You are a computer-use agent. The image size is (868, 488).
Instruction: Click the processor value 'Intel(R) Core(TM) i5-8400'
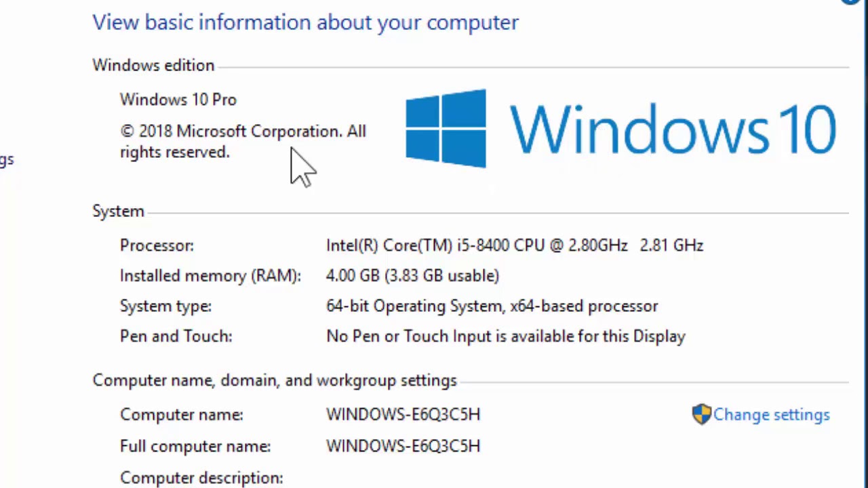(x=514, y=245)
